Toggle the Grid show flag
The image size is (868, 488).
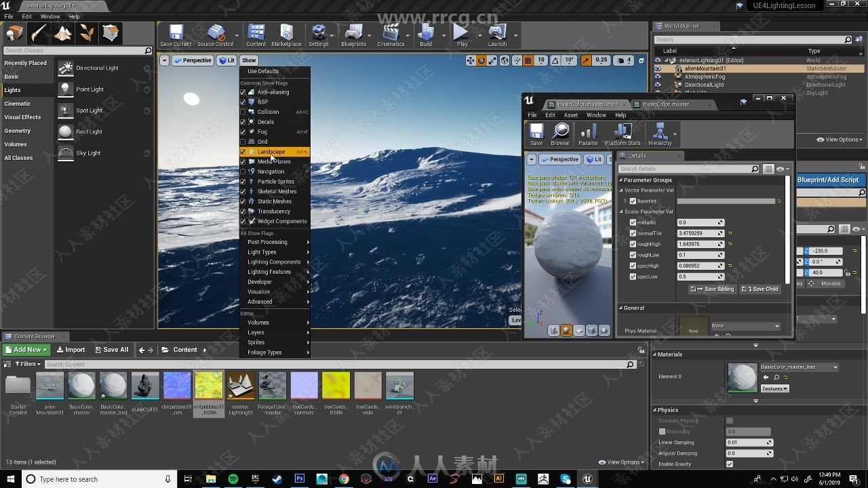(243, 142)
